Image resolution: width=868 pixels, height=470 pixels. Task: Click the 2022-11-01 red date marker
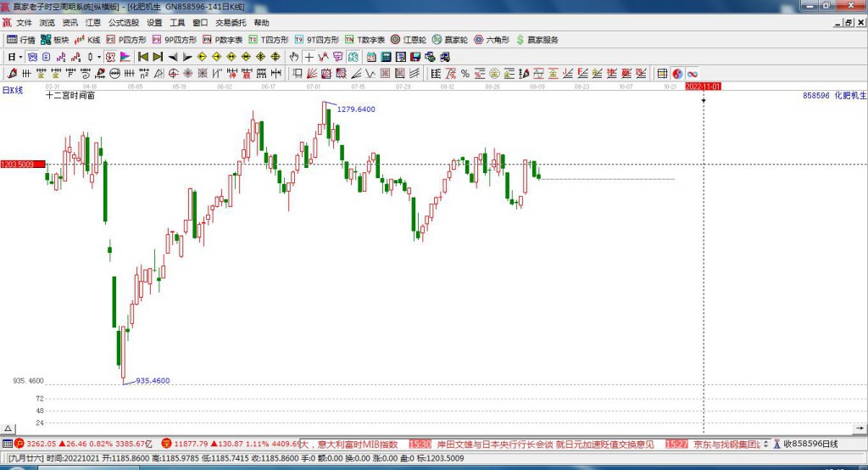[703, 87]
